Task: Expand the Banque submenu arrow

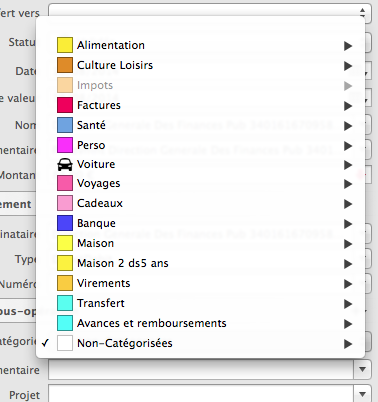Action: point(348,224)
